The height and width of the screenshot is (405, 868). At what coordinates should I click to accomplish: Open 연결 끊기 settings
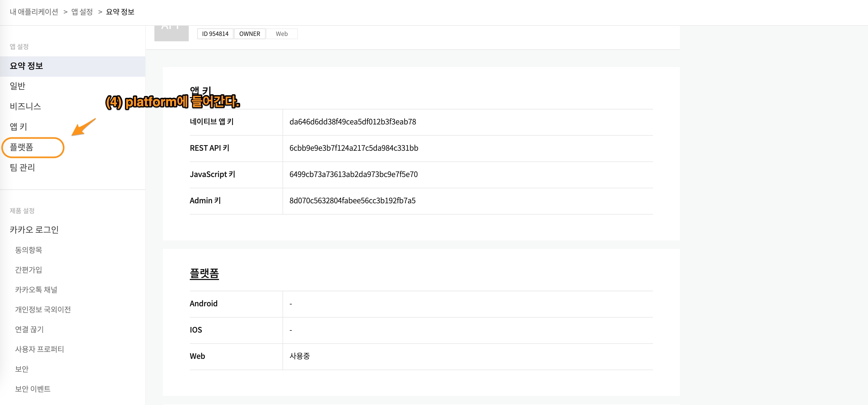pyautogui.click(x=29, y=329)
